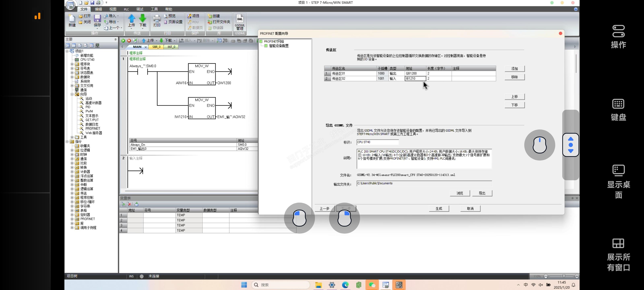644x290 pixels.
Task: Toggle the PROFINET network checkbox
Action: click(x=261, y=41)
